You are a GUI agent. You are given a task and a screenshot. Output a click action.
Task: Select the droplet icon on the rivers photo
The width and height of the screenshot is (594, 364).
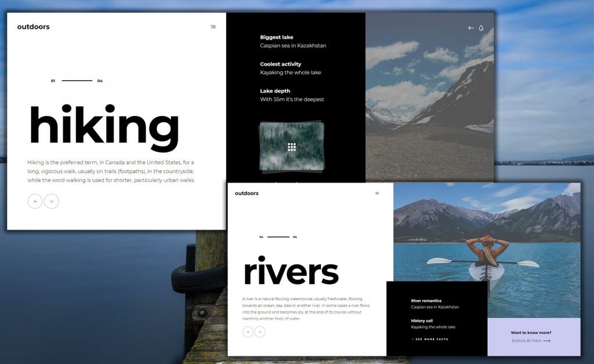(572, 194)
